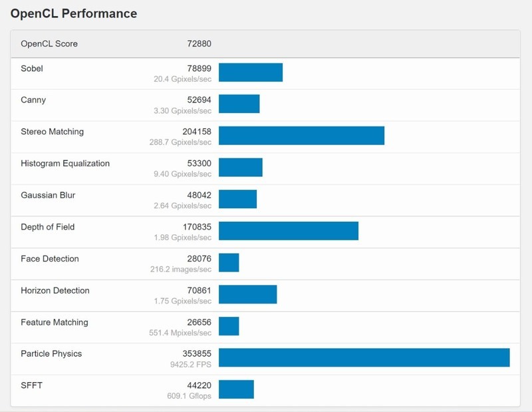532x412 pixels.
Task: Click the OpenCL Score value 72880
Action: [x=199, y=44]
